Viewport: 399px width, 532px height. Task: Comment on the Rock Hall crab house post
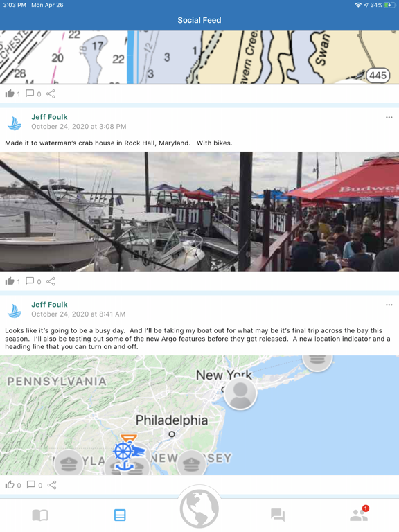point(30,281)
